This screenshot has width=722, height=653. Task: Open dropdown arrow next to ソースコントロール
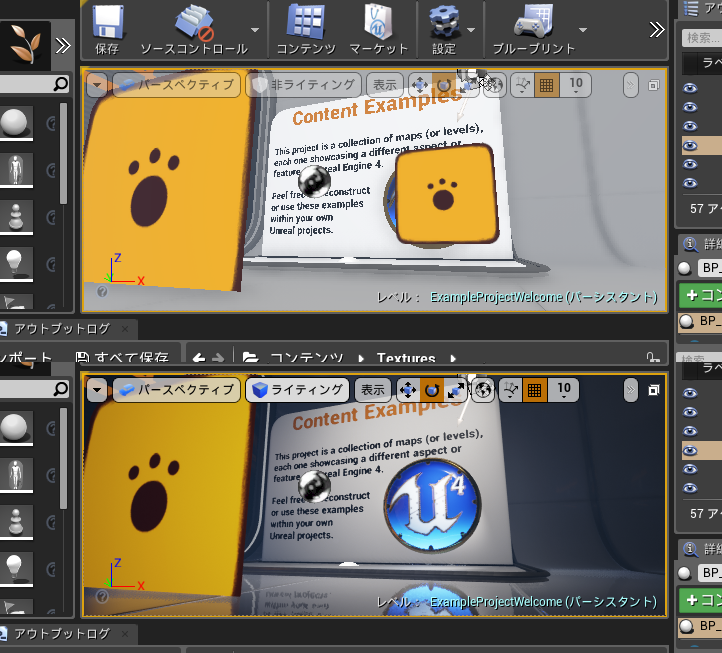(x=255, y=30)
